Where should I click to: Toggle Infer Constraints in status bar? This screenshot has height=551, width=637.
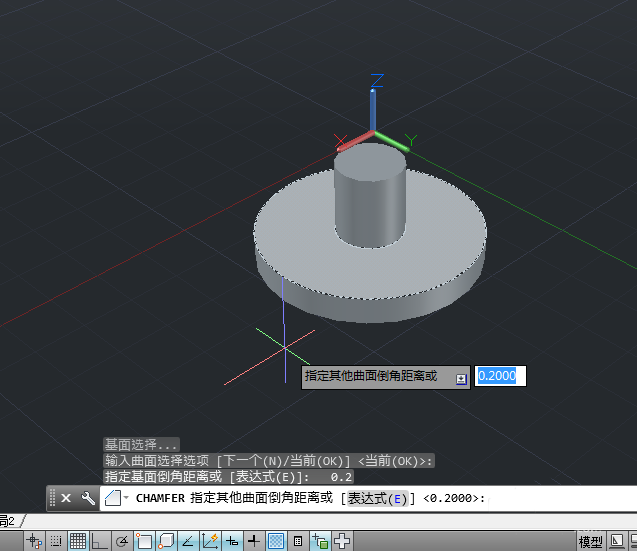(34, 541)
